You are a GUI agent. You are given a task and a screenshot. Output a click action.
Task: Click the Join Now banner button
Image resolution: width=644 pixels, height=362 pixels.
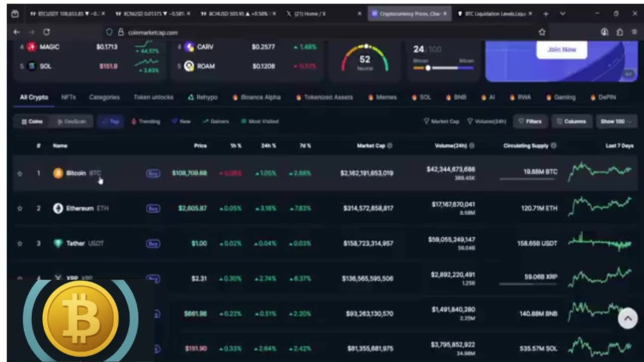pyautogui.click(x=561, y=50)
